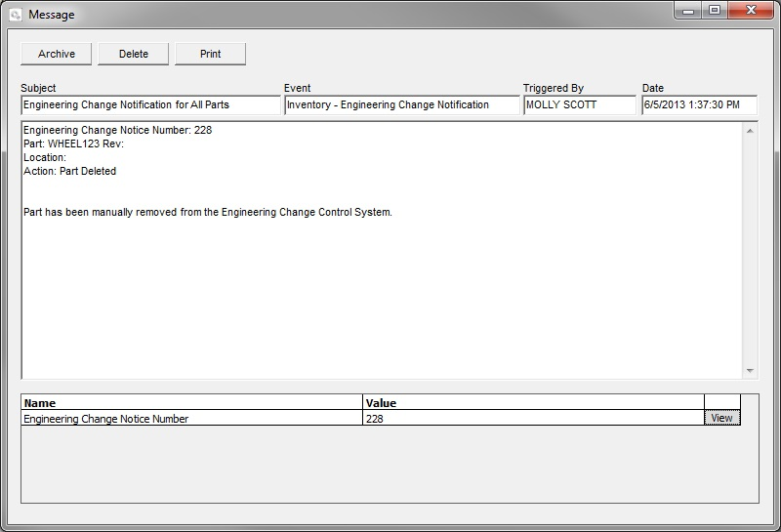
Task: Click the Message window title icon
Action: coord(16,15)
